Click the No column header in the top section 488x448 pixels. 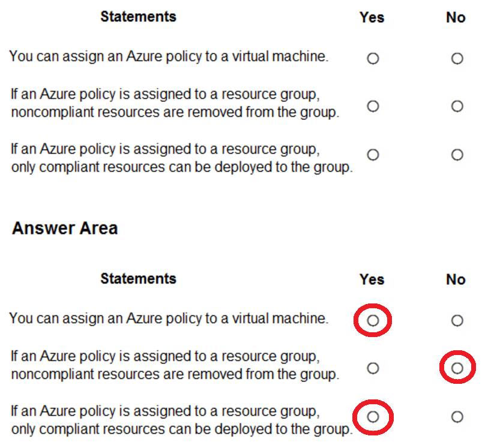click(x=456, y=17)
